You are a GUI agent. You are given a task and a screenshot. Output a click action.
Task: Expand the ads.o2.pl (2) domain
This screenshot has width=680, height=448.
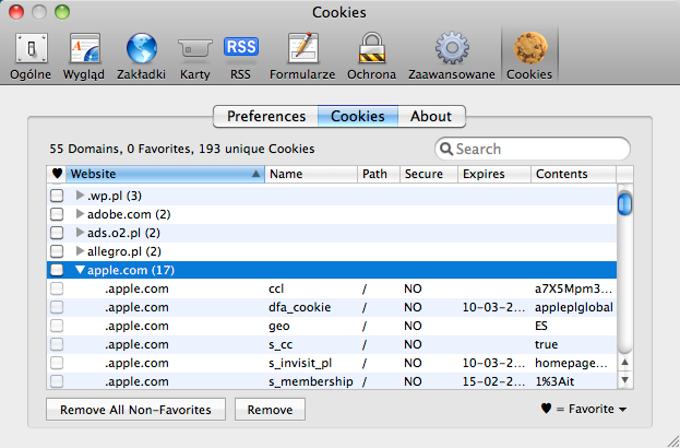(80, 232)
